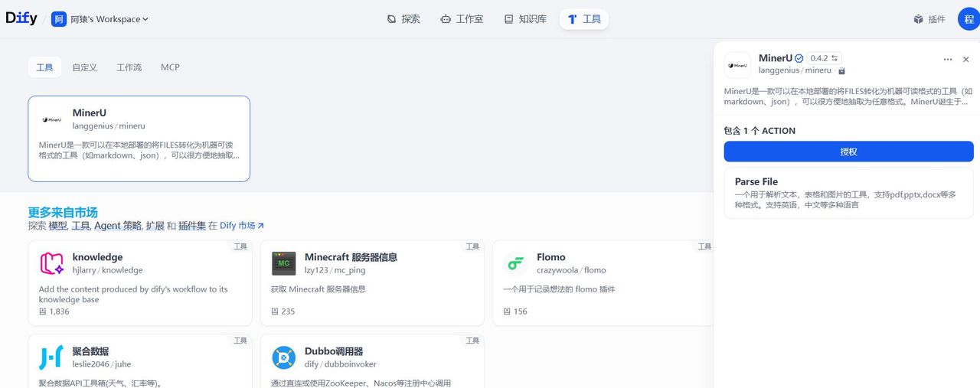Click the 更多来自市场 heading
980x388 pixels.
tap(63, 212)
